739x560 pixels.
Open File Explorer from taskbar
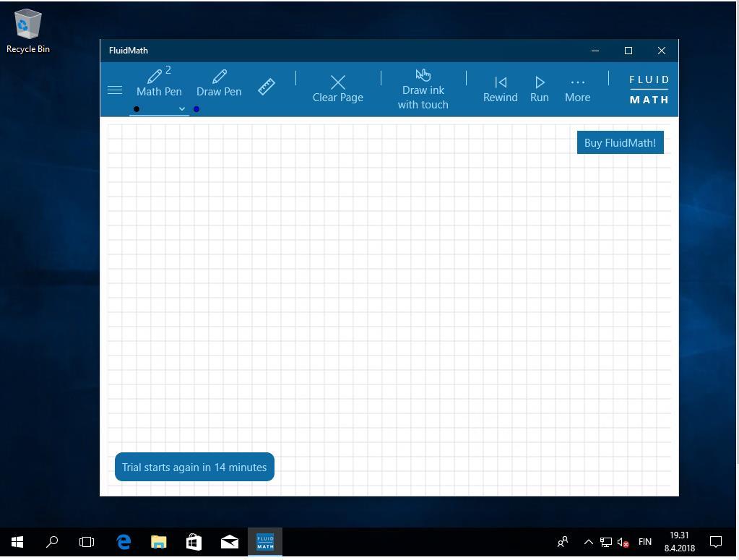tap(159, 542)
